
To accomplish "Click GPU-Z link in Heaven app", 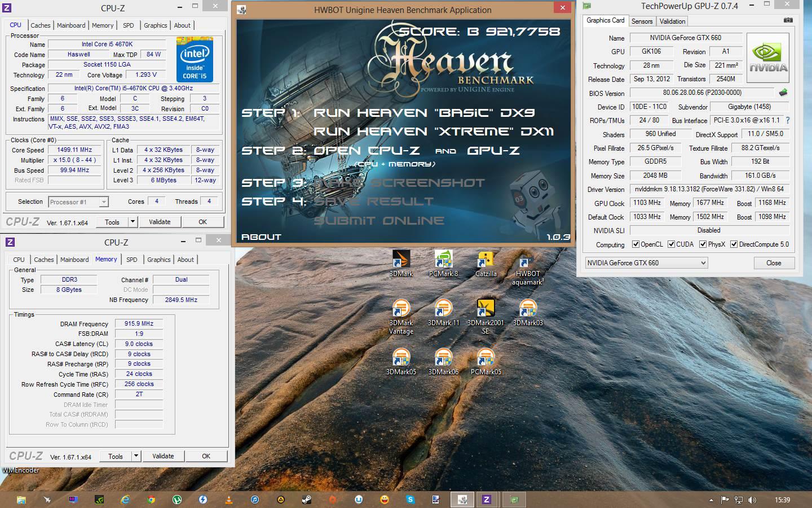I will 493,150.
